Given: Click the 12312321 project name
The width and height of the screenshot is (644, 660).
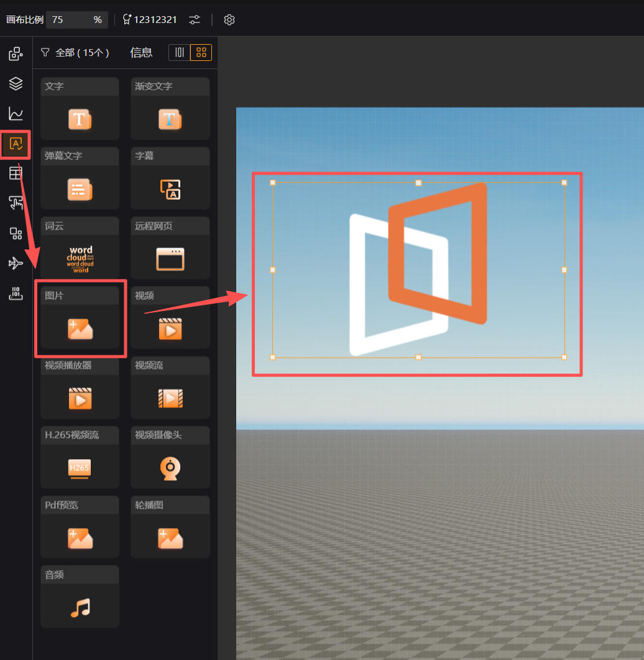Looking at the screenshot, I should [x=155, y=20].
